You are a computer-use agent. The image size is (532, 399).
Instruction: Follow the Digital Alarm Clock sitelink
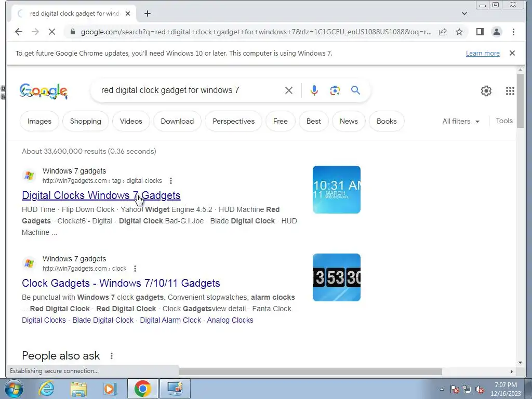pyautogui.click(x=170, y=320)
